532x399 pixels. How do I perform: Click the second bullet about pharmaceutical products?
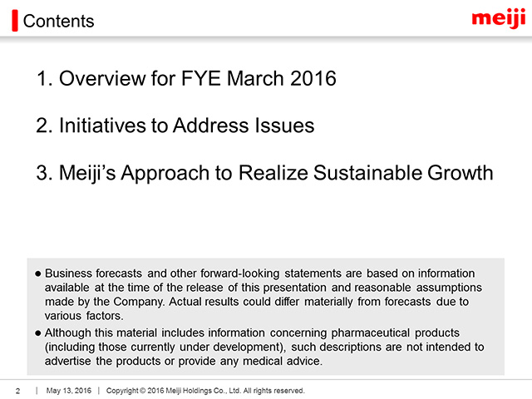[x=260, y=347]
